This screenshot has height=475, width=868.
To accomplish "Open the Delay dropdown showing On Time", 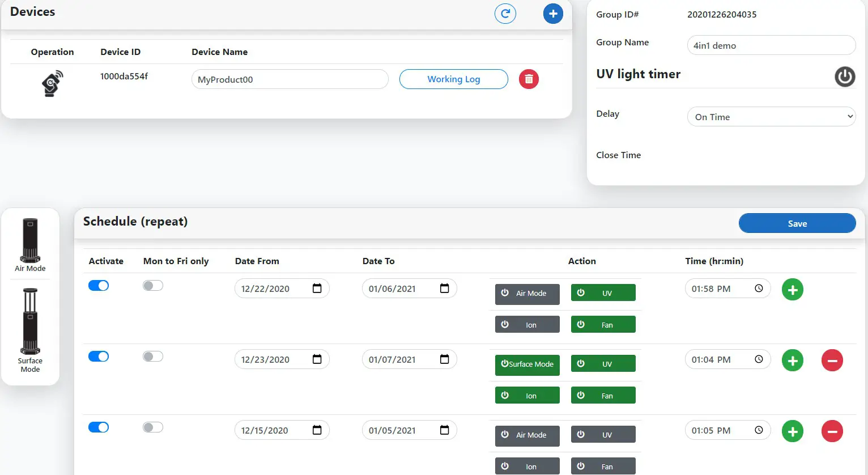I will click(771, 117).
